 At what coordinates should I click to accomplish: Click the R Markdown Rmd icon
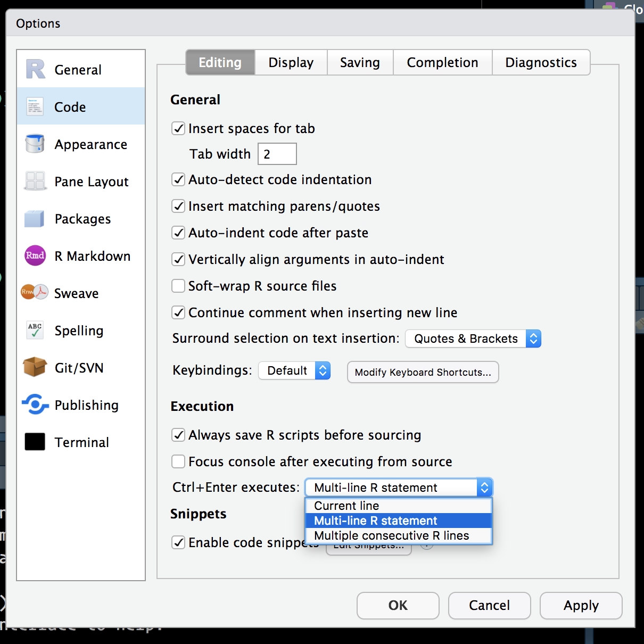coord(35,255)
